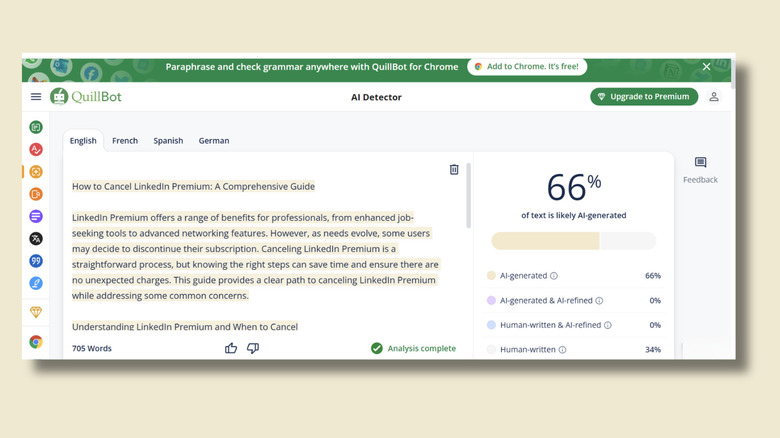
Task: Click the Premium diamond icon in sidebar
Action: [x=36, y=312]
